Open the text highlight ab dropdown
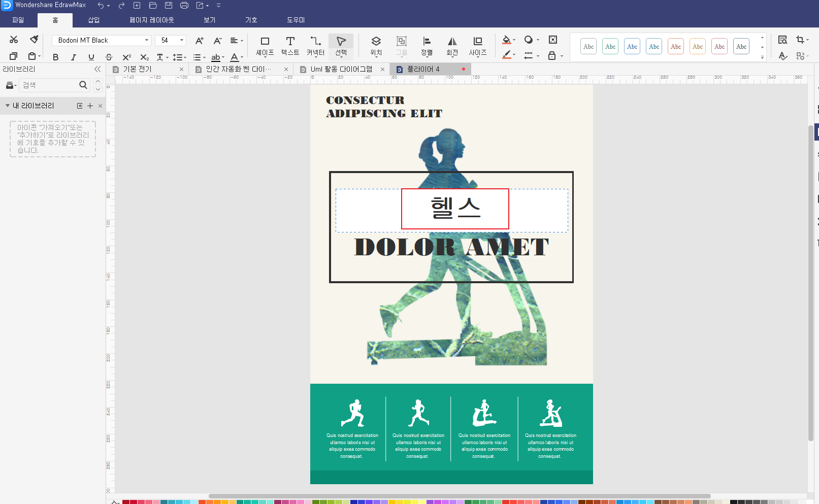The height and width of the screenshot is (504, 819). point(217,57)
